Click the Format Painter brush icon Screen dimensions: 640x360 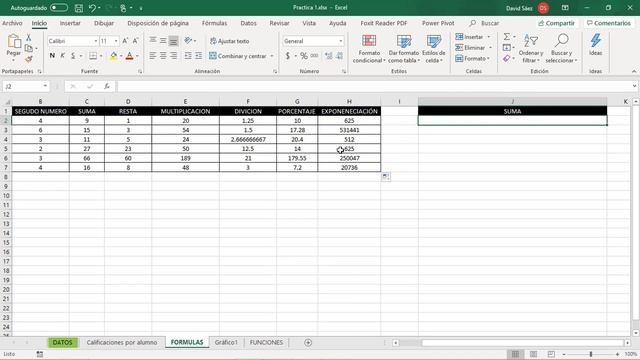click(x=29, y=60)
